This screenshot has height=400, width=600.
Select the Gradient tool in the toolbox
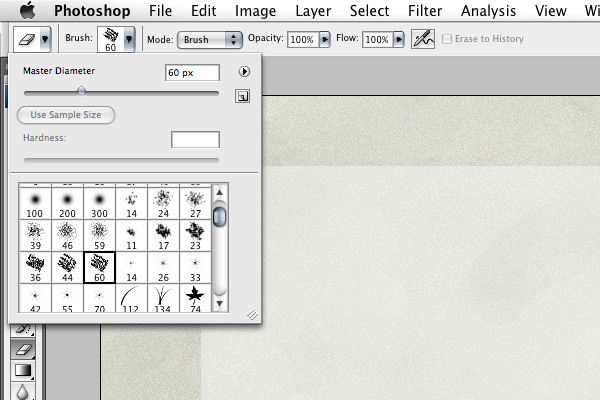tap(23, 370)
